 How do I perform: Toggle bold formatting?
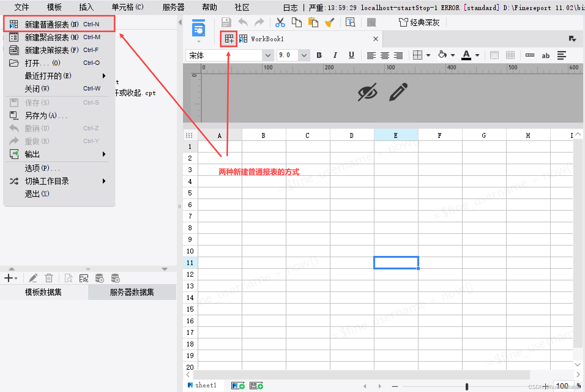(319, 55)
